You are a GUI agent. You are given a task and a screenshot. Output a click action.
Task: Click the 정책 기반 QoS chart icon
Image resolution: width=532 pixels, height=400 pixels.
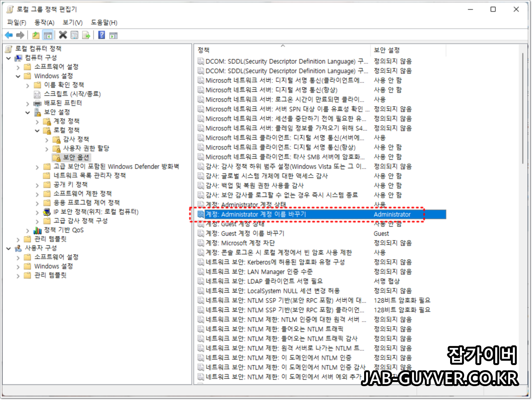click(x=37, y=230)
